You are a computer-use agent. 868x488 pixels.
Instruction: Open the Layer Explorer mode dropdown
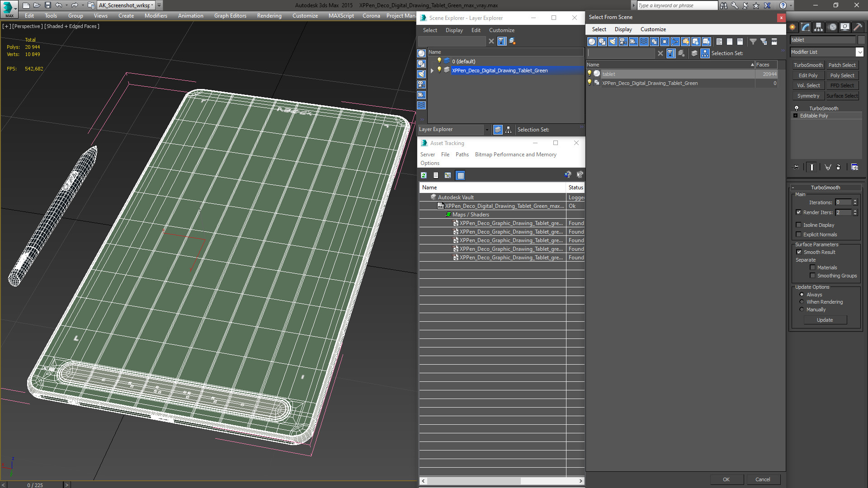point(487,130)
